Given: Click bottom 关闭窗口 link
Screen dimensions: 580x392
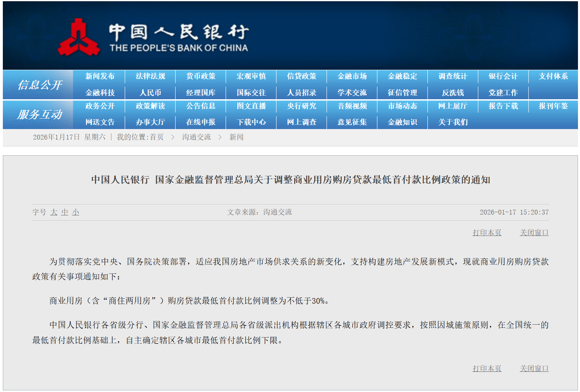Looking at the screenshot, I should [x=534, y=369].
